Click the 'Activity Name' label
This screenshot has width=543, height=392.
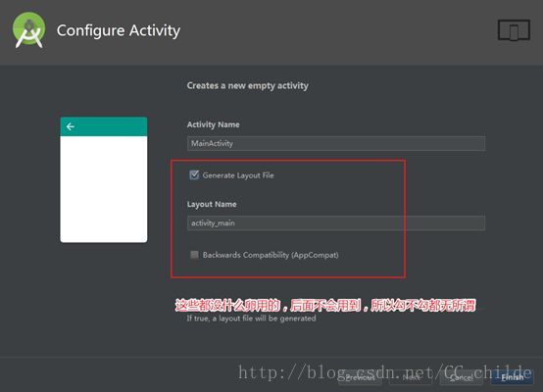pyautogui.click(x=214, y=124)
